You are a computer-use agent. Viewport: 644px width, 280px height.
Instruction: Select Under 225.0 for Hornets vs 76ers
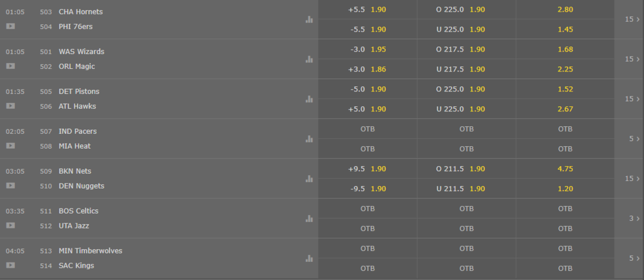(x=466, y=29)
